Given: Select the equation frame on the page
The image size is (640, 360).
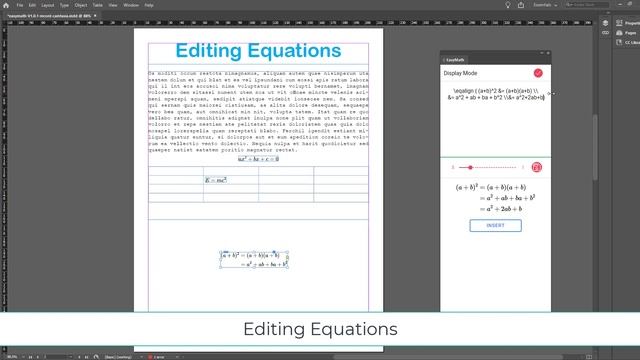Looking at the screenshot, I should click(x=254, y=260).
